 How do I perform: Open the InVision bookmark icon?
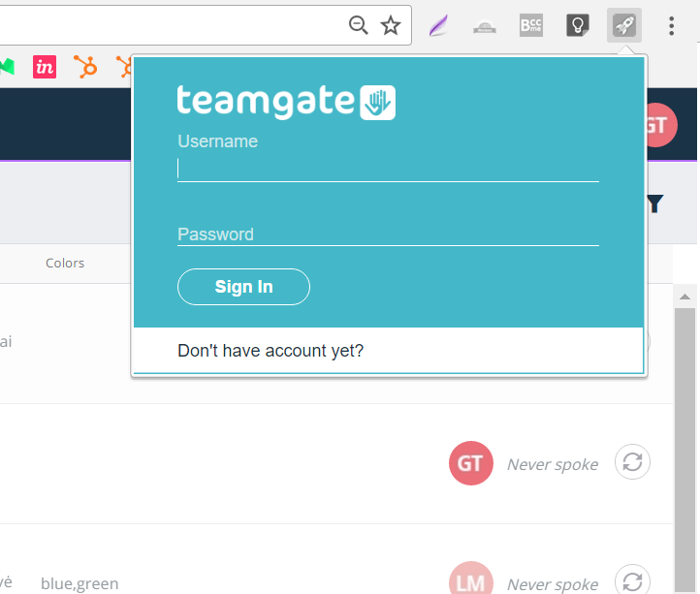[x=45, y=67]
